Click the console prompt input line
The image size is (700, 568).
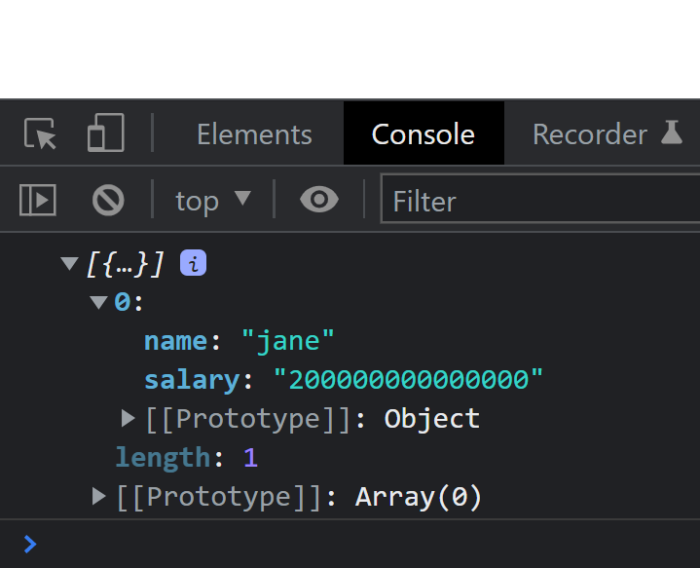tap(350, 544)
